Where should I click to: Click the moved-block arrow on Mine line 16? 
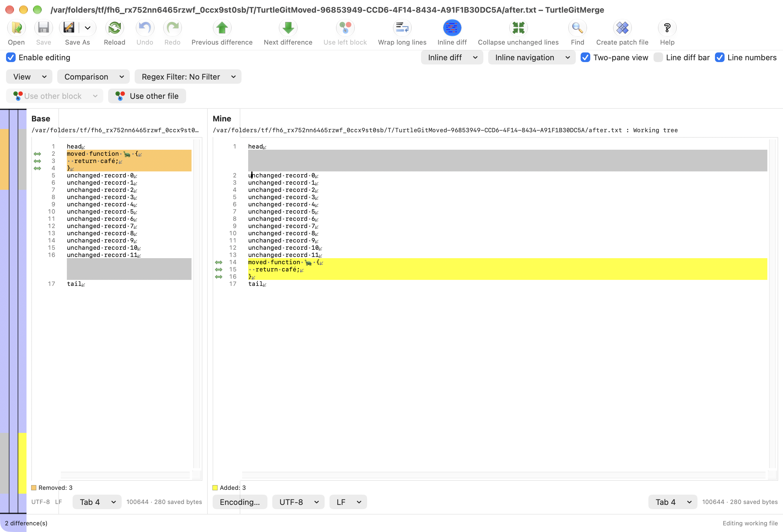tap(219, 277)
